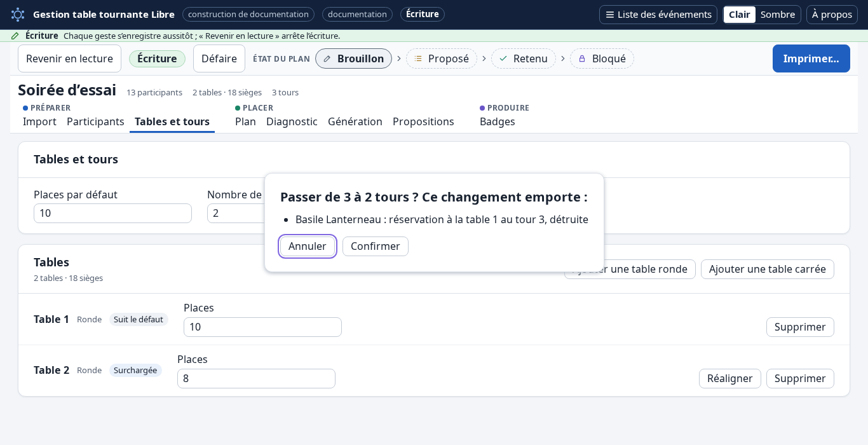The height and width of the screenshot is (445, 868).
Task: Select the 'documentation' breadcrumb pill
Action: tap(357, 14)
